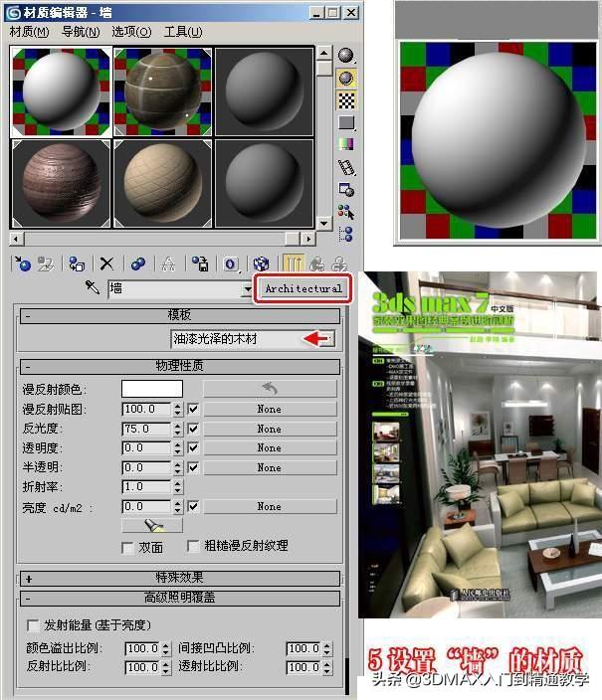This screenshot has height=700, width=602.
Task: Open Material/Map Navigator icon
Action: [346, 234]
